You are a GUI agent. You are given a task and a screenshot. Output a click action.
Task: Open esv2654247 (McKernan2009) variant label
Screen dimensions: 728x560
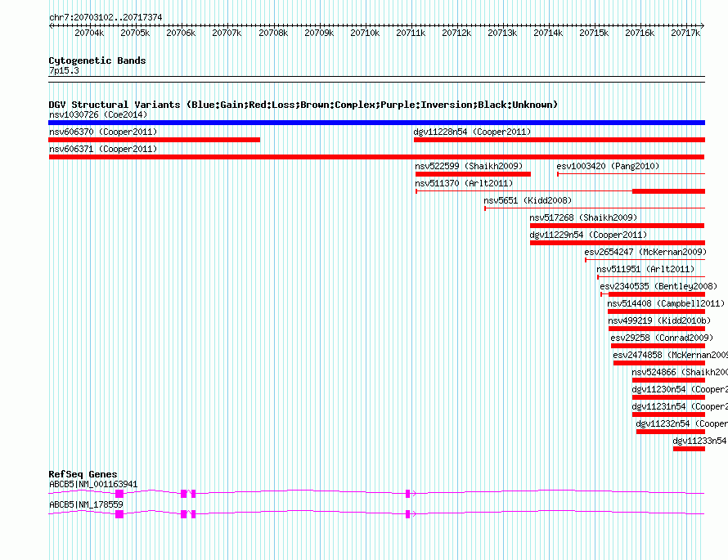tap(645, 252)
